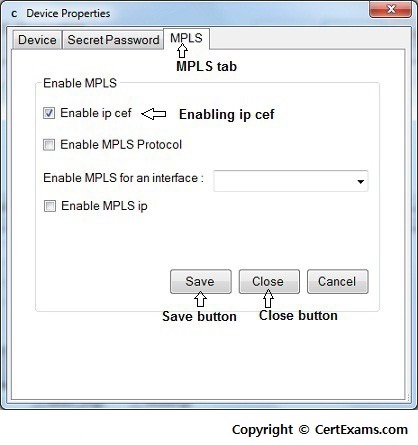Screen dimensions: 418x445
Task: Uncheck the Enable ip cef checkbox
Action: pyautogui.click(x=49, y=113)
